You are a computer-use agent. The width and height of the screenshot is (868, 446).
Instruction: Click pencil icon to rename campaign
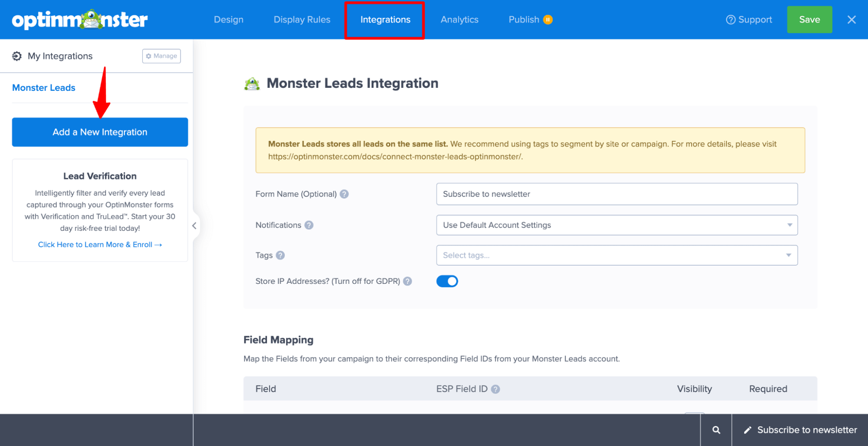click(747, 430)
